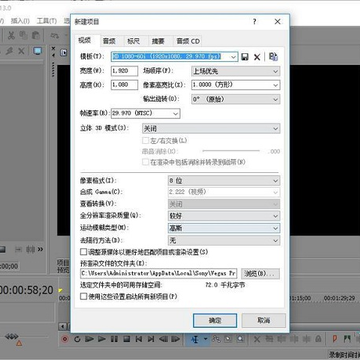Click the 高度 height input field

coord(124,85)
